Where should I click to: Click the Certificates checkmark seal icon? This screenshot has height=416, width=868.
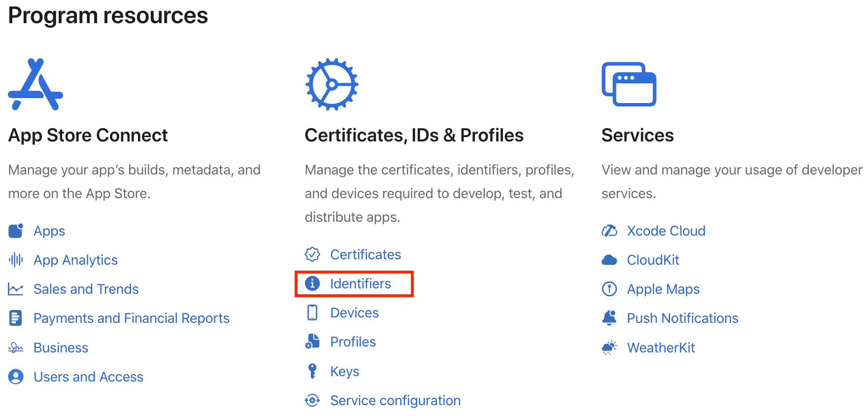(312, 254)
